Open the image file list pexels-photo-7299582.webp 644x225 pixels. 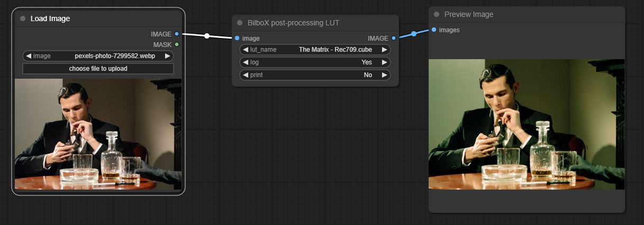115,55
